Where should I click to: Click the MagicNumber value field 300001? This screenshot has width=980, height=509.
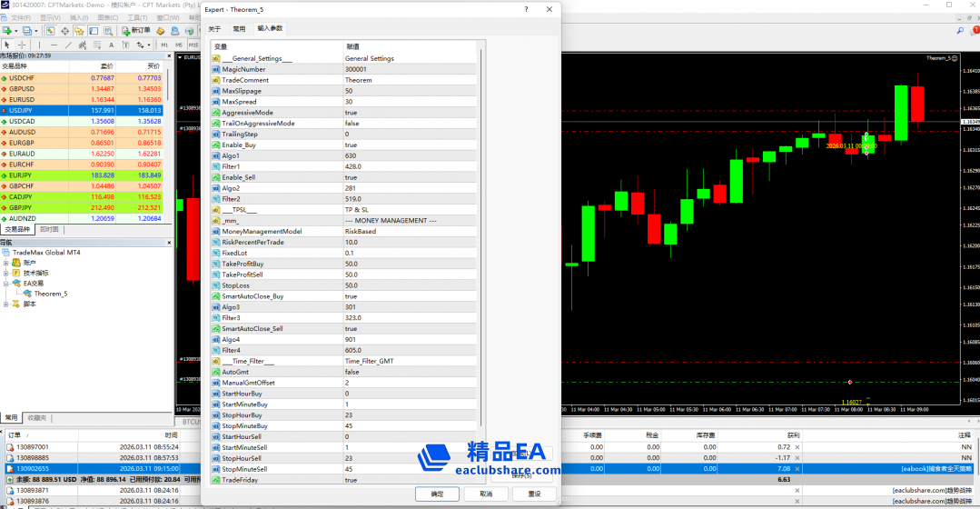pyautogui.click(x=356, y=69)
